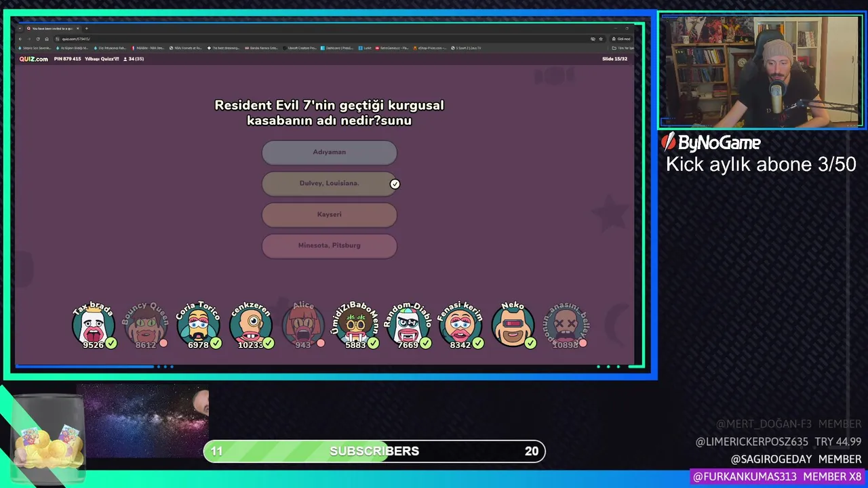Viewport: 868px width, 488px height.
Task: Open the Bandai Namco bookmark
Action: coord(262,48)
